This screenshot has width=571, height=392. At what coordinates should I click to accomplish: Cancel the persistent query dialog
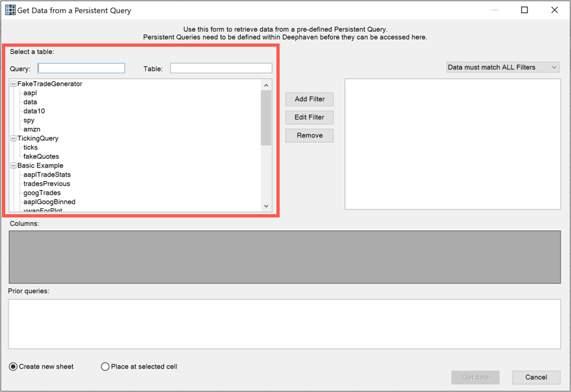pos(536,377)
